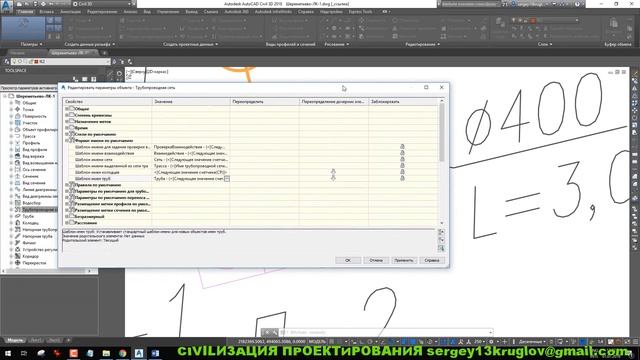Click the Значение column header
640x360 pixels.
[191, 101]
